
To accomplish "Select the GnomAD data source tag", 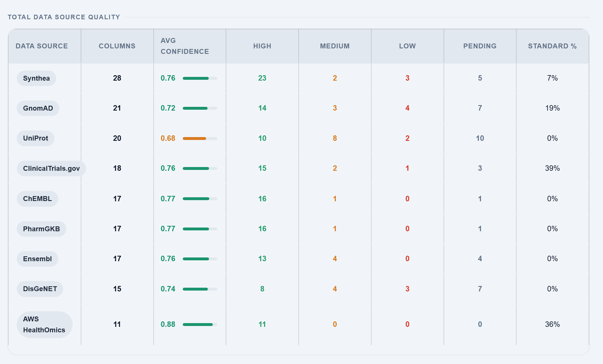I will point(38,108).
